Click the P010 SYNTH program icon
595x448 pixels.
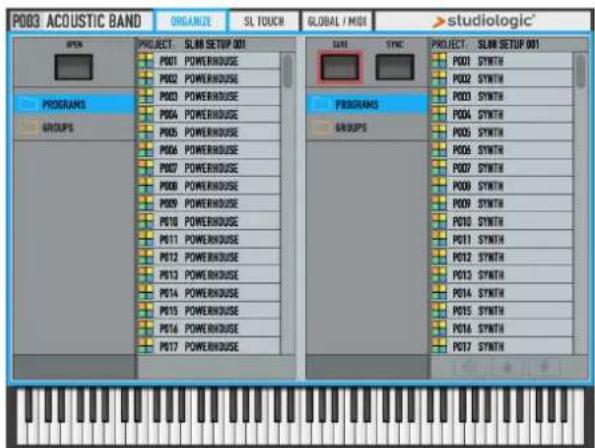click(439, 222)
